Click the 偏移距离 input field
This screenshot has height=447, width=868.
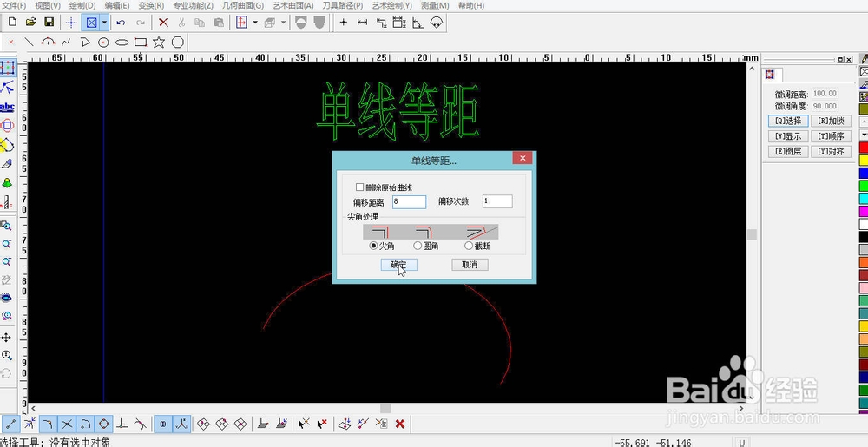point(409,202)
